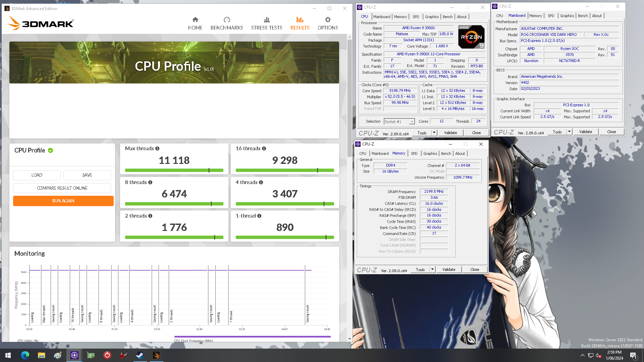Click Validate in the Memory window
This screenshot has width=644, height=362.
[449, 269]
